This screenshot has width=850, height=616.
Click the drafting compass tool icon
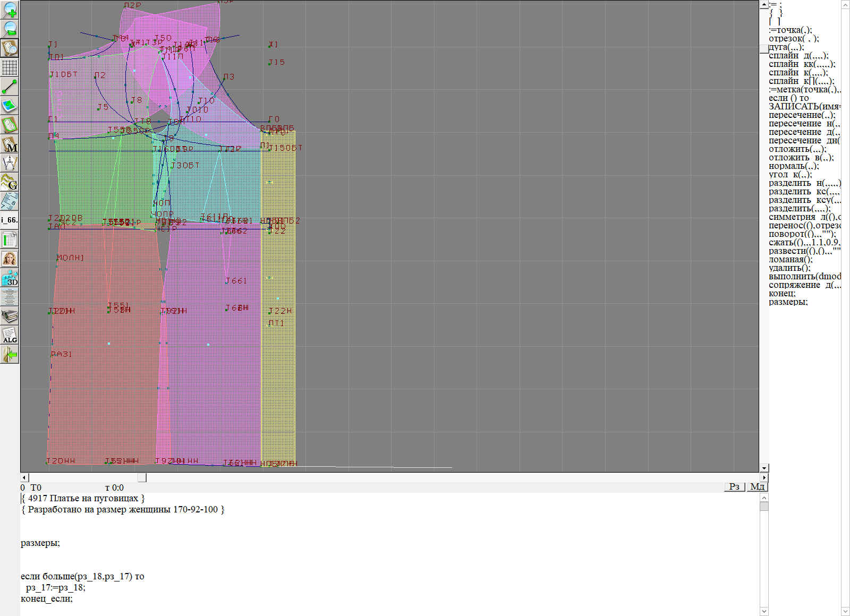pos(10,163)
